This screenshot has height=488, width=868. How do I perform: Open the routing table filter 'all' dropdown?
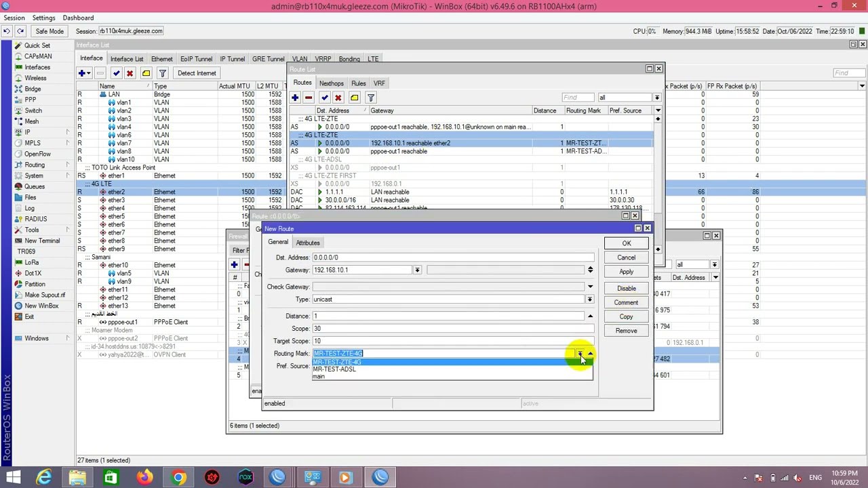(656, 98)
